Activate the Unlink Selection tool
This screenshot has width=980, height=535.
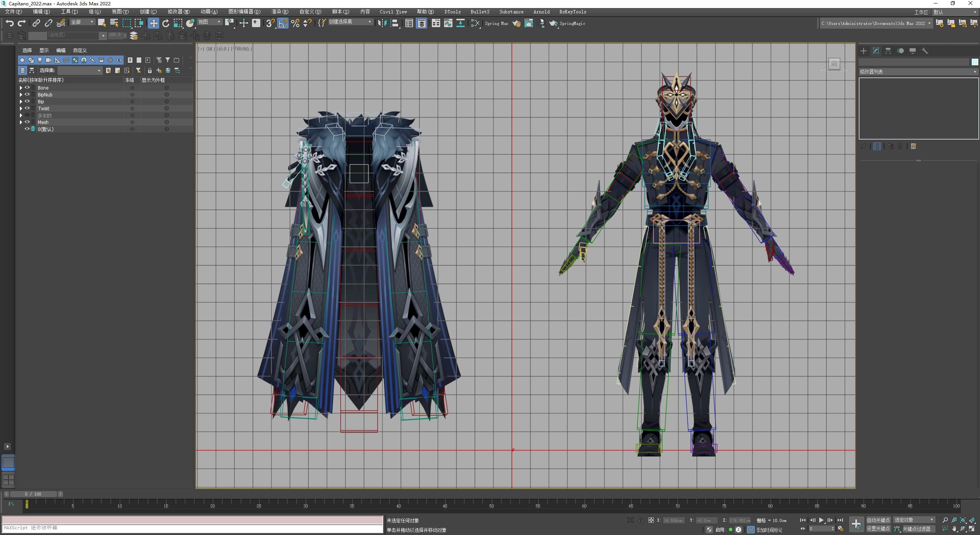tap(48, 23)
